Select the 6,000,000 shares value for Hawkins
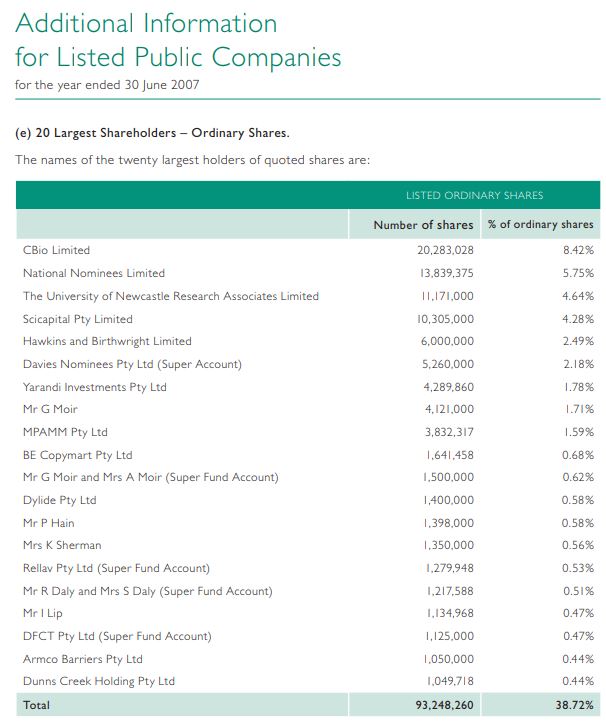 (x=447, y=341)
